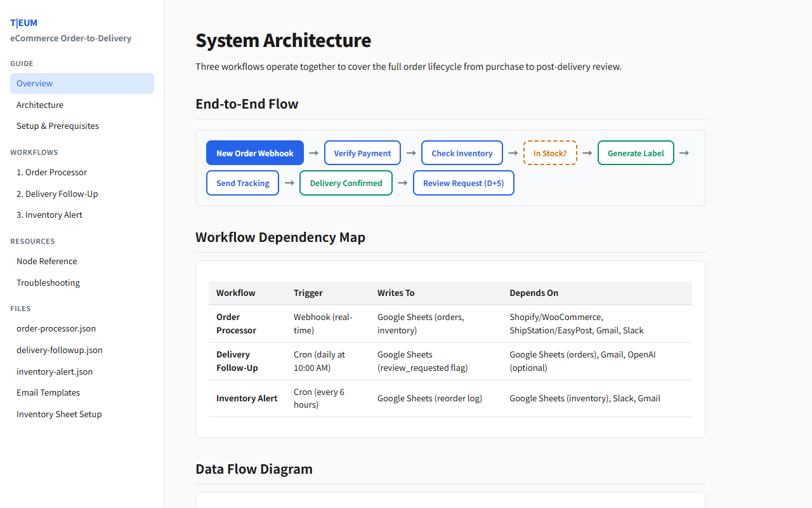Click the New Order Webhook flow node
Viewport: 812px width, 508px height.
[x=255, y=153]
